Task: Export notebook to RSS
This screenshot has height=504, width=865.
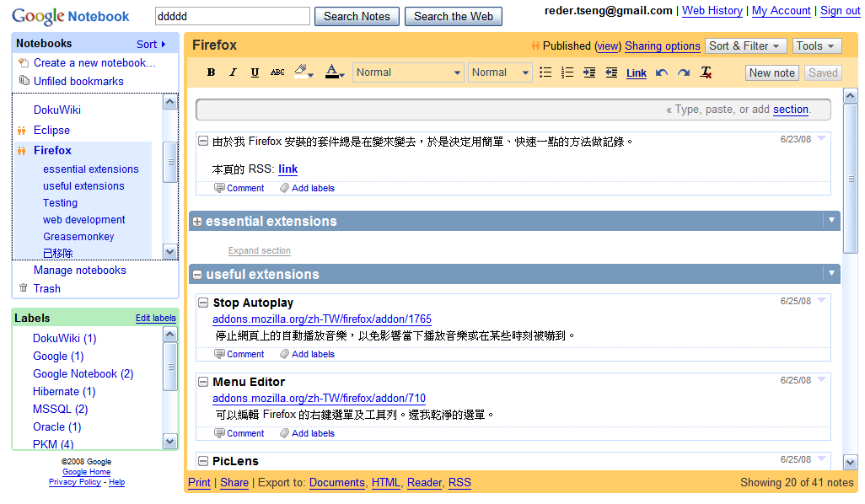Action: 459,483
